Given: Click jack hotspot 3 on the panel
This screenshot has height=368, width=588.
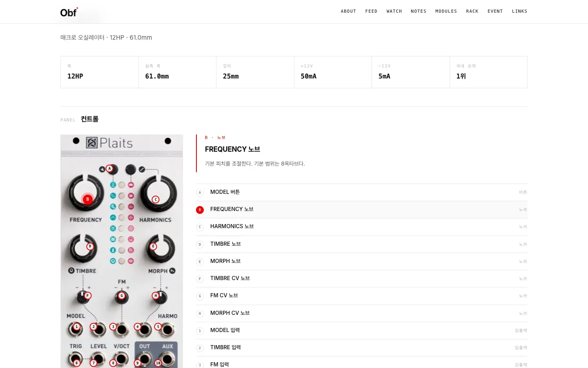Looking at the screenshot, I should click(x=113, y=327).
